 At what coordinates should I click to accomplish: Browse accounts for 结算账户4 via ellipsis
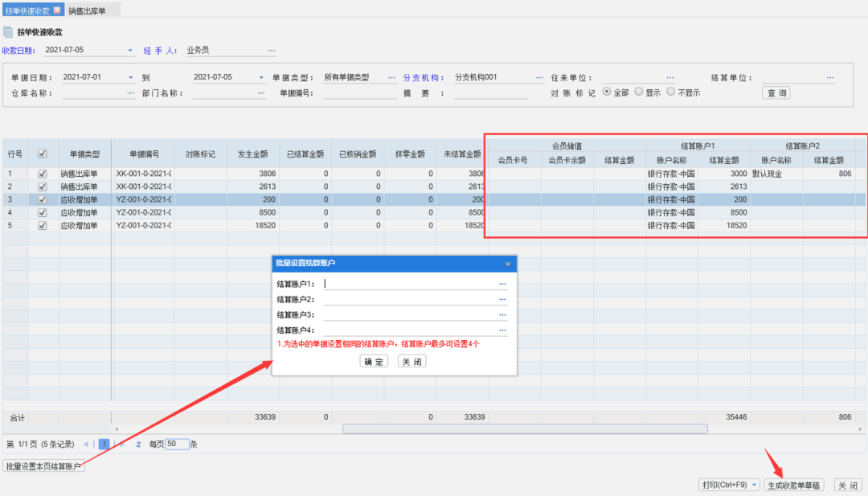pyautogui.click(x=502, y=330)
